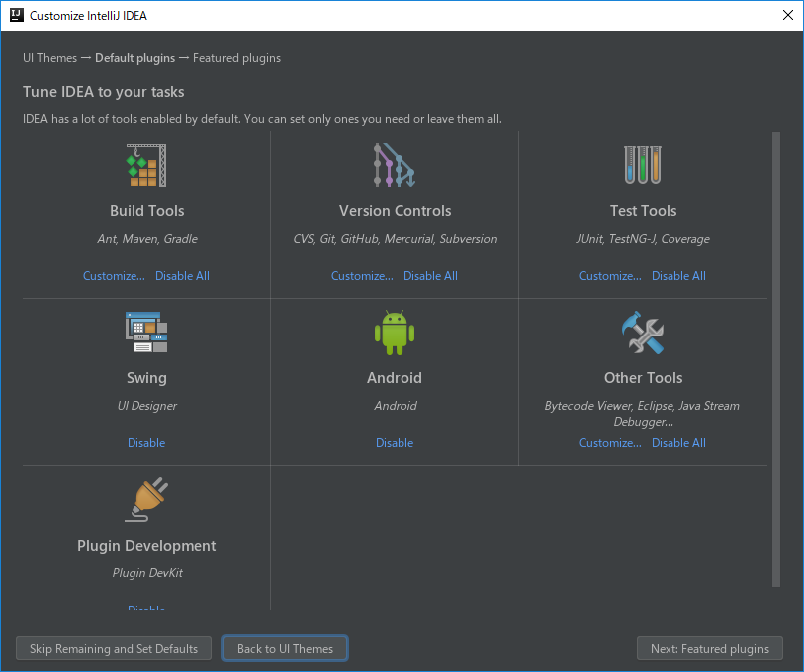Click 'UI Designer' description text

coord(147,405)
